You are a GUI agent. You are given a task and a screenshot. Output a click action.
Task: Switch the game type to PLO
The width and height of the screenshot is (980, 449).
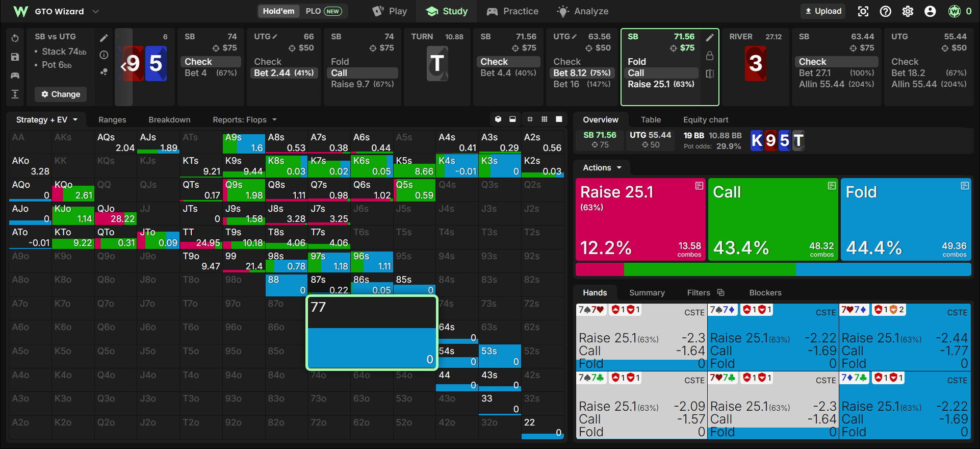324,11
